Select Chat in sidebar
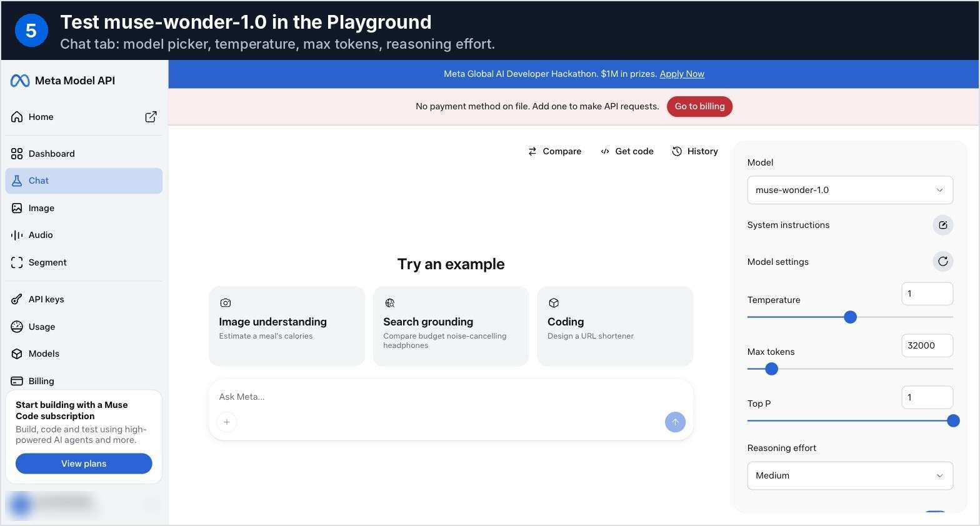The height and width of the screenshot is (526, 980). point(84,181)
